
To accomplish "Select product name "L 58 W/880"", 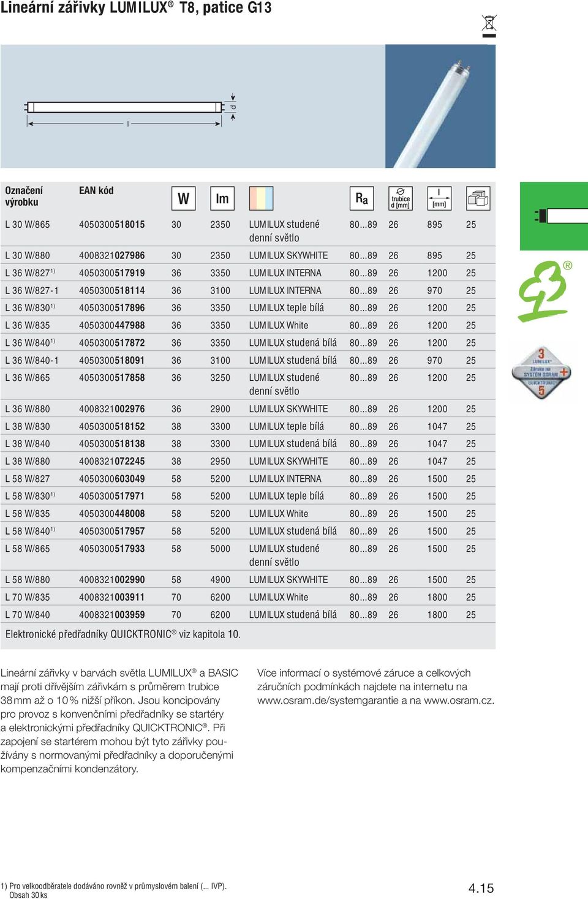I will 28,579.
